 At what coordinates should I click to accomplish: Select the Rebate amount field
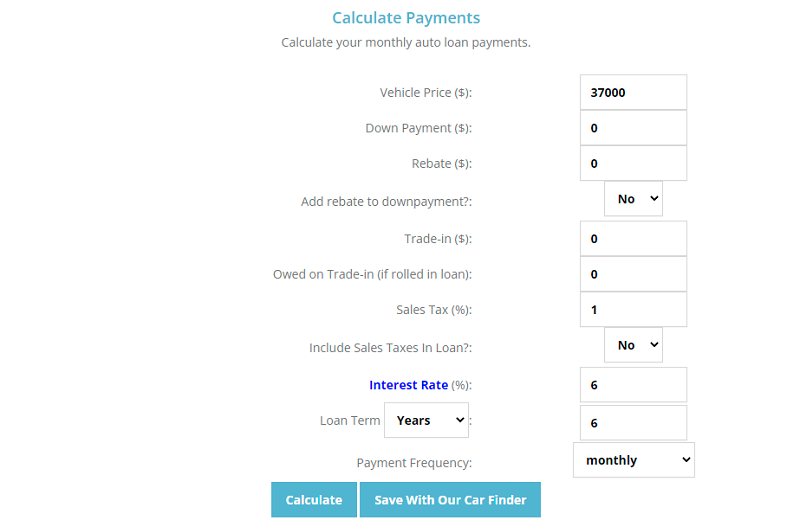click(633, 164)
